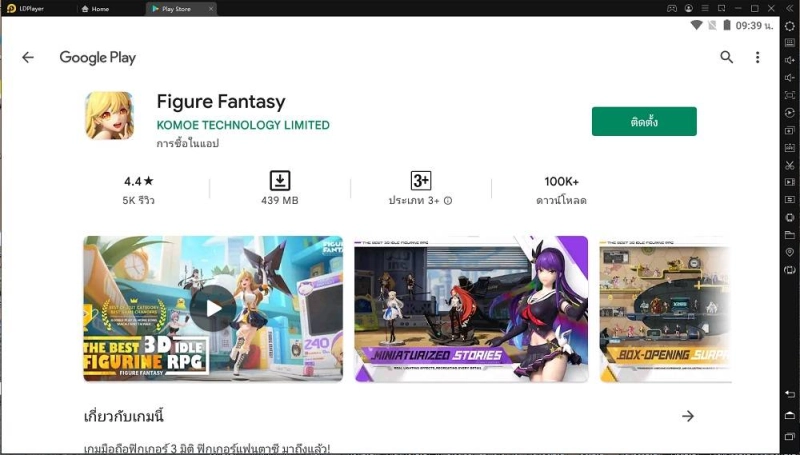Click install APK sidebar icon

pos(789,147)
